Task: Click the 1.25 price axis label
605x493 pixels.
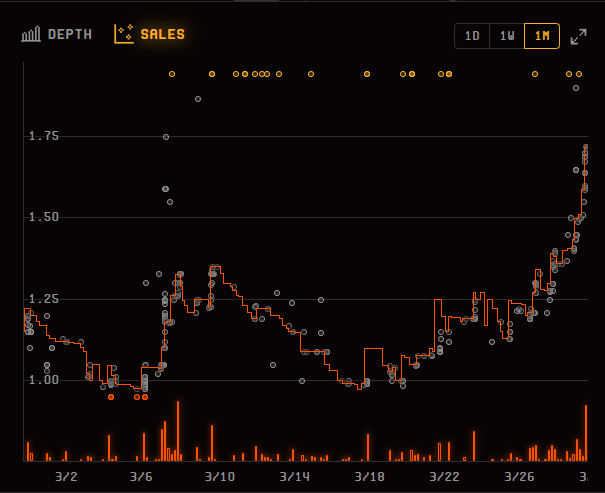Action: 44,299
